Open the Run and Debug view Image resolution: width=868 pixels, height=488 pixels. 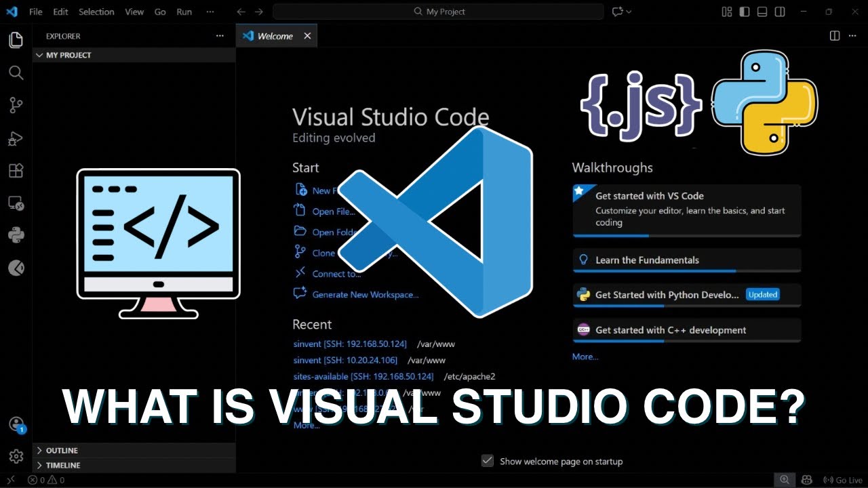(x=16, y=138)
